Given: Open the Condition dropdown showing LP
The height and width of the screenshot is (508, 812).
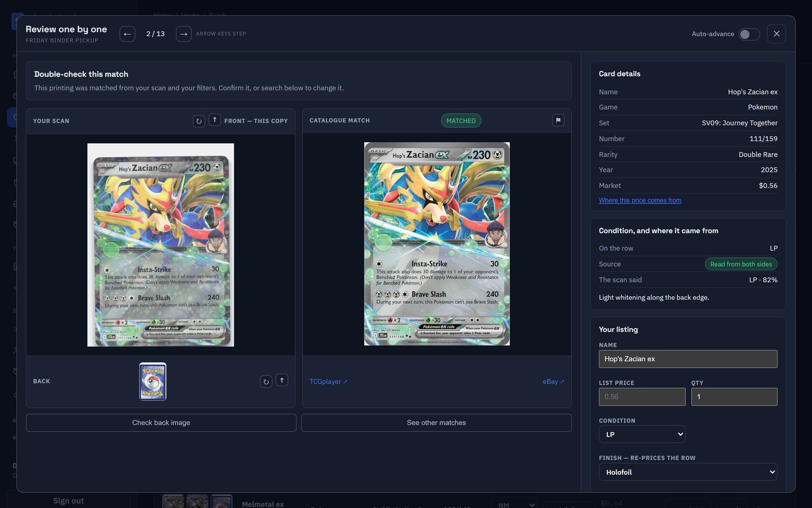Looking at the screenshot, I should pyautogui.click(x=642, y=434).
